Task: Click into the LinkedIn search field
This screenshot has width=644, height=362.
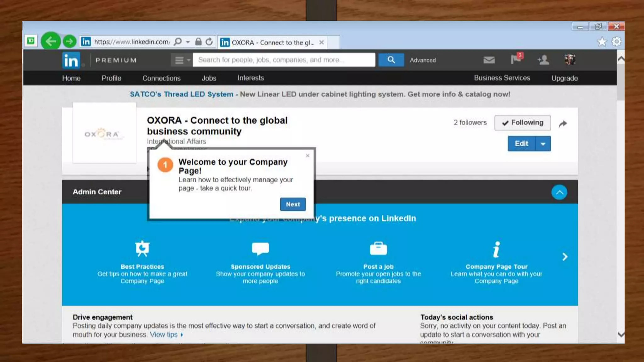Action: (284, 60)
